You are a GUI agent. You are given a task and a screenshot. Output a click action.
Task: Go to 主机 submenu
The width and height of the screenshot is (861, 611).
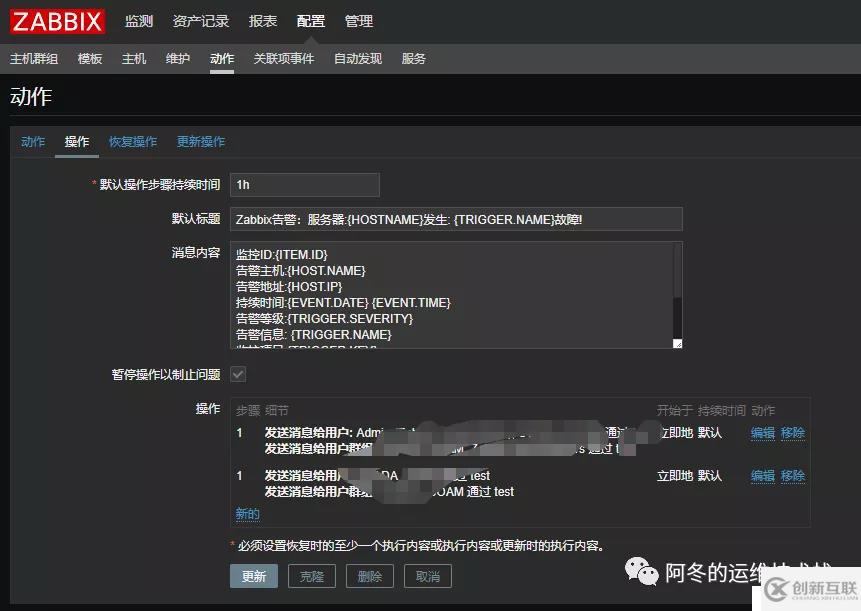pos(134,59)
